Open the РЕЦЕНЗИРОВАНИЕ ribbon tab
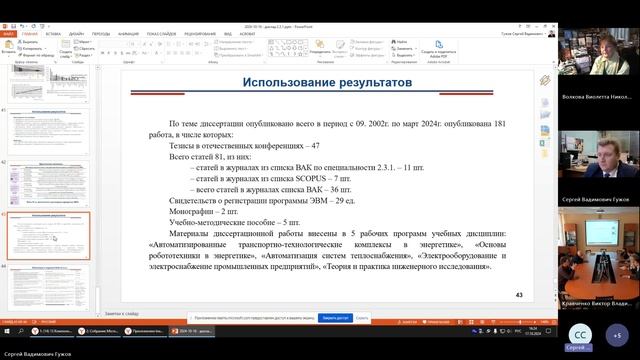 (x=200, y=34)
